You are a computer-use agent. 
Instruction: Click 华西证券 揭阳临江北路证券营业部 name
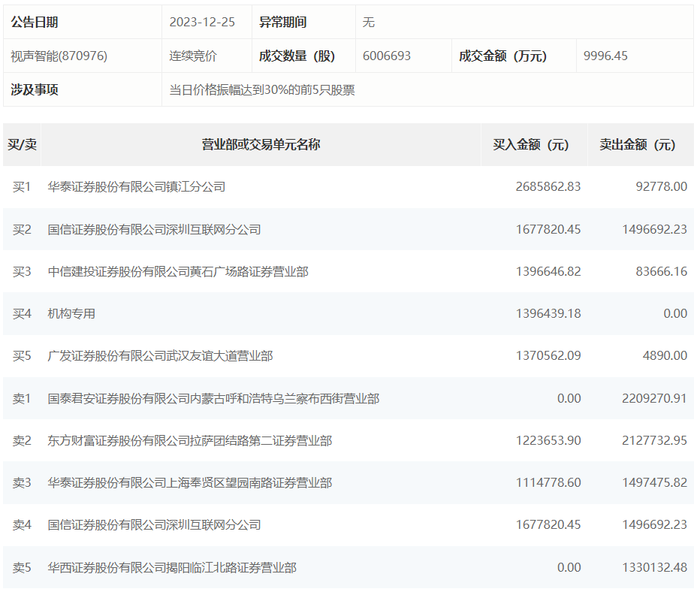coord(172,567)
